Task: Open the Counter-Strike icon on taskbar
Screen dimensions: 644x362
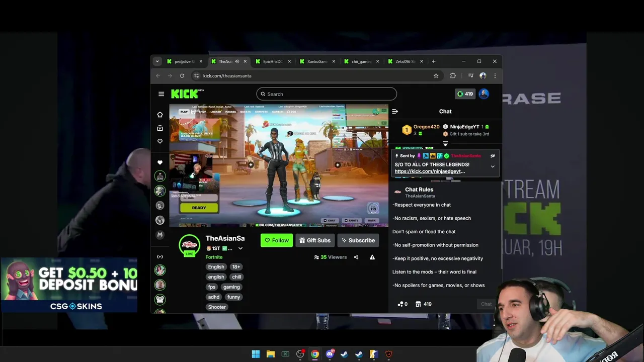Action: pyautogui.click(x=373, y=354)
